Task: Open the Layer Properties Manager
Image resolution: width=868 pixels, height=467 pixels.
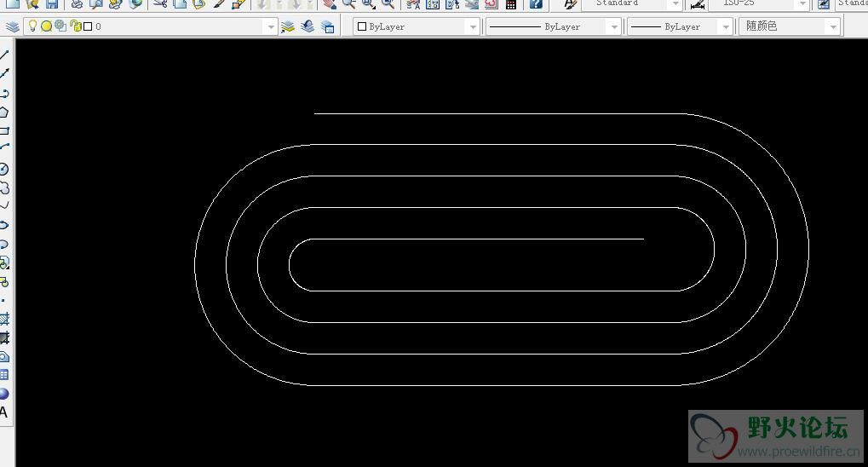Action: [12, 26]
